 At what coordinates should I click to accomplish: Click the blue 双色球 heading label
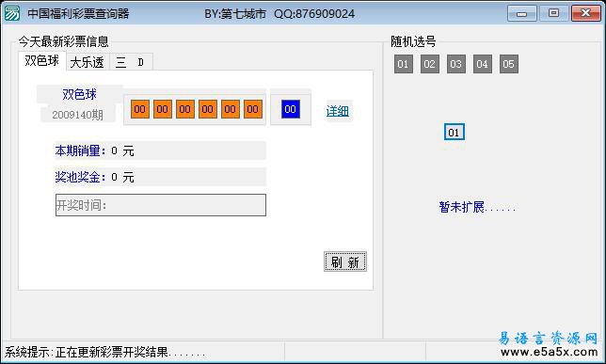pos(80,94)
